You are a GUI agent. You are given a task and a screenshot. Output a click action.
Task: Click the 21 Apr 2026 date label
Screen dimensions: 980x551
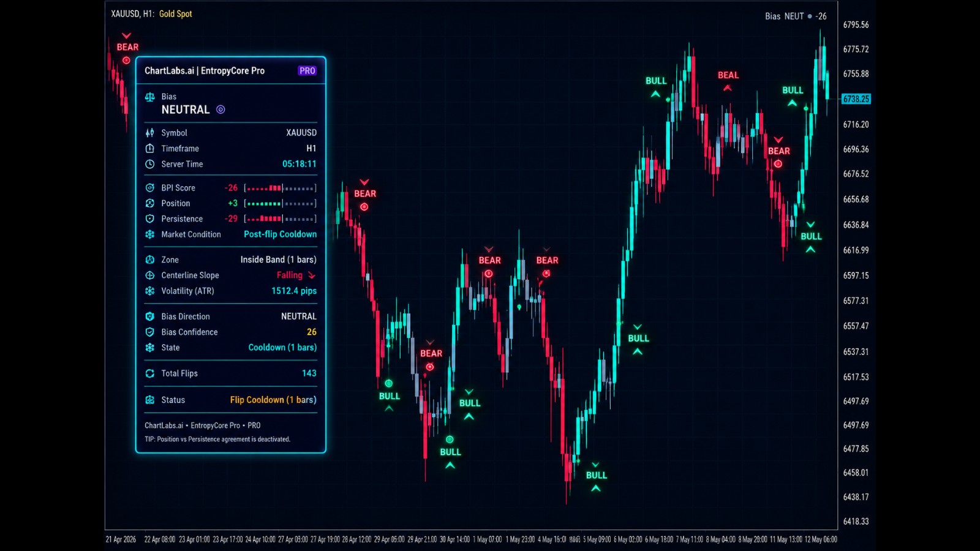121,539
